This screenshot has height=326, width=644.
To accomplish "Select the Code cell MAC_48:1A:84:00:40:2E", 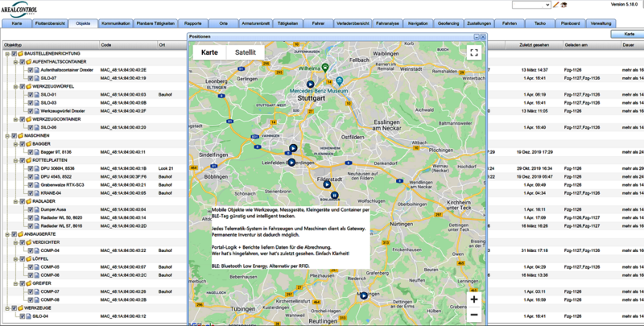I will [x=123, y=70].
